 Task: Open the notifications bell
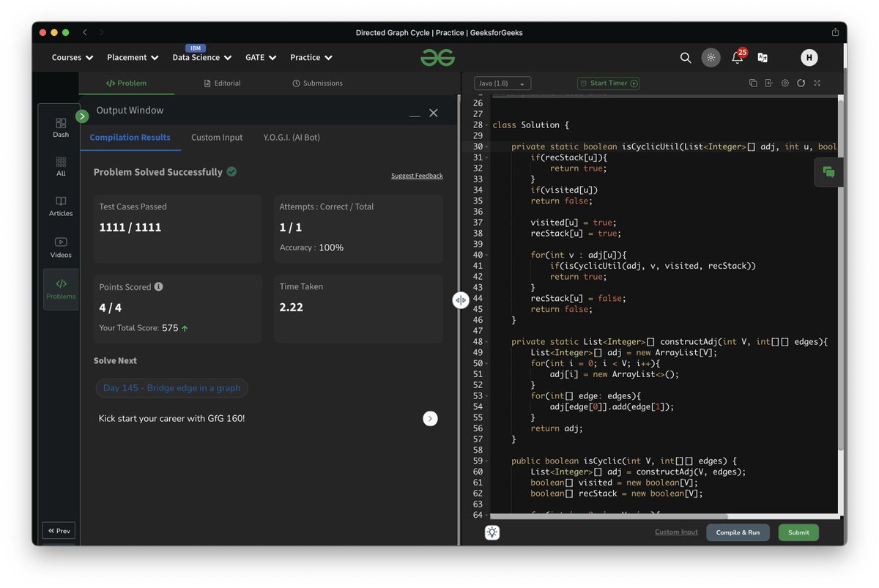[x=737, y=58]
